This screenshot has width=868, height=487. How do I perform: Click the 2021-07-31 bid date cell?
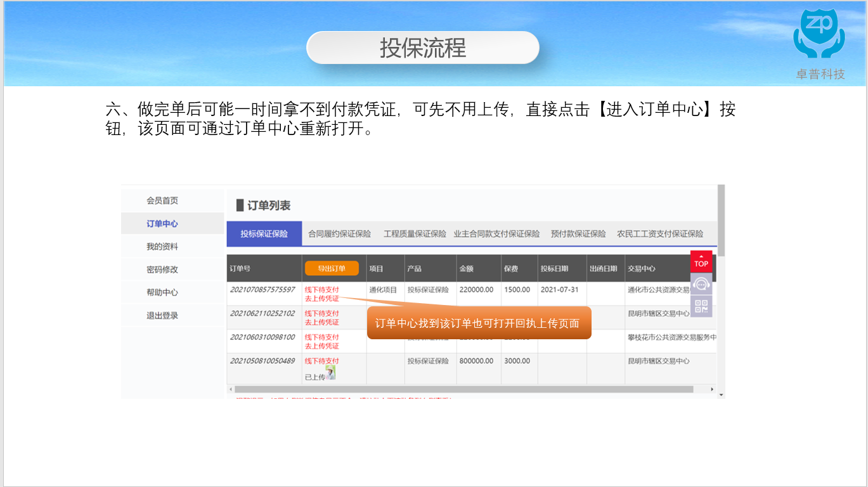[560, 290]
